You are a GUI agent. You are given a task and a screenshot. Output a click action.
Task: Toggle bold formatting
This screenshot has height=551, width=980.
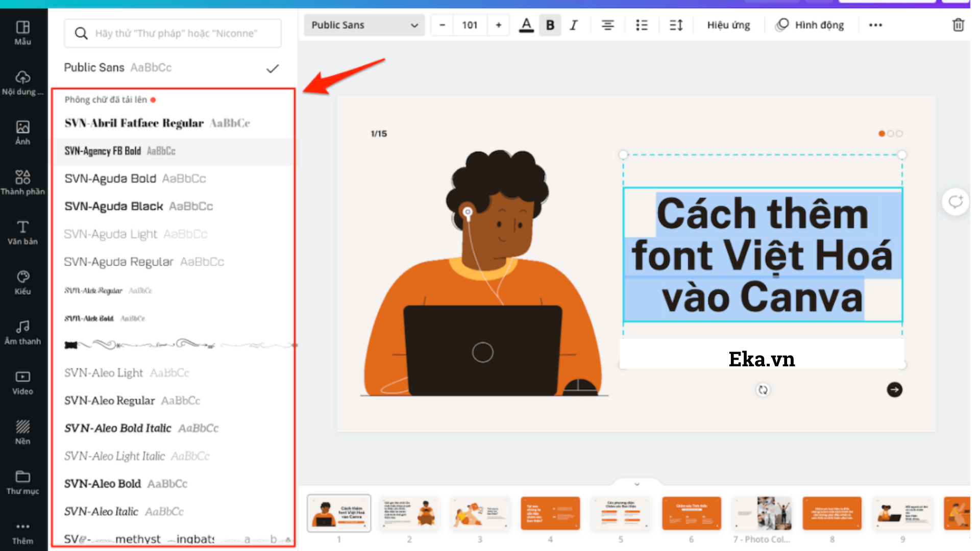tap(550, 25)
